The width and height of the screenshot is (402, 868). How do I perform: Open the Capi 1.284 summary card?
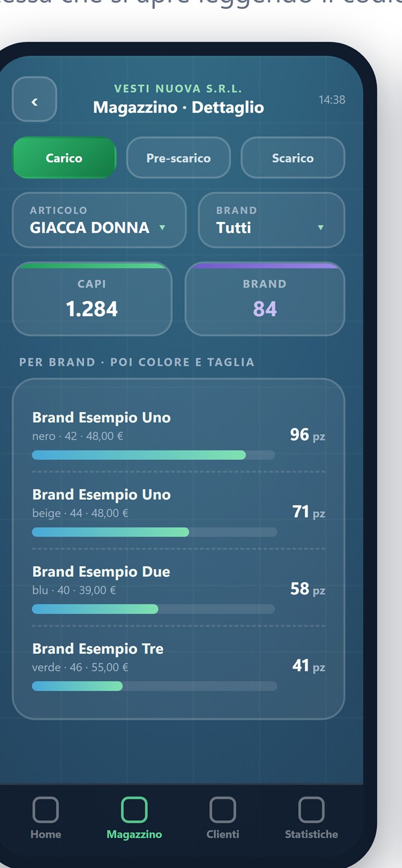(x=92, y=299)
